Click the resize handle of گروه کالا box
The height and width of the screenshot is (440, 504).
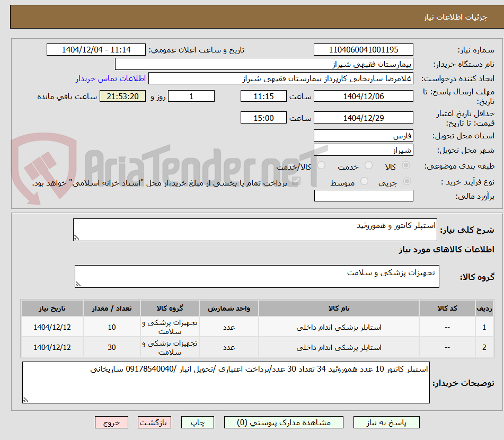(x=78, y=284)
